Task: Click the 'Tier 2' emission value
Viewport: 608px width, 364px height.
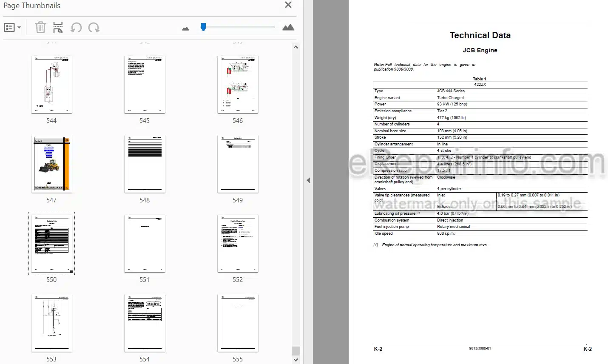Action: click(x=442, y=111)
